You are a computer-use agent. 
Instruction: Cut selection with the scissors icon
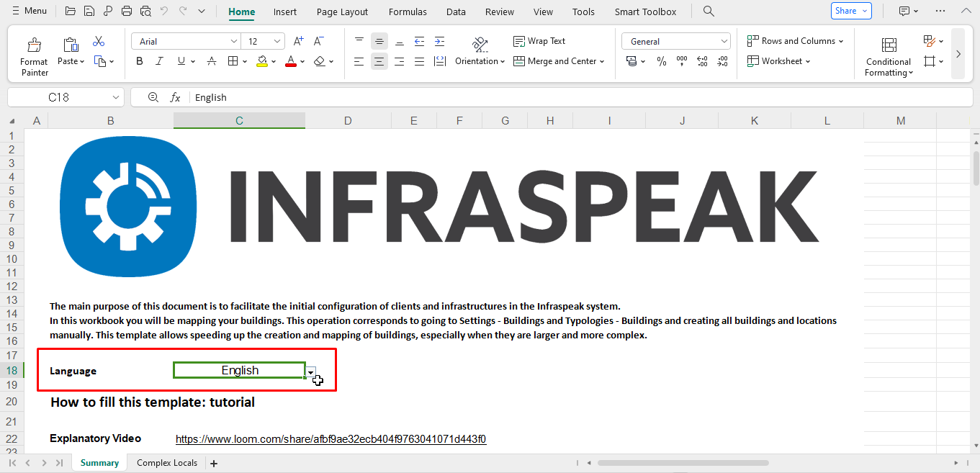click(99, 41)
